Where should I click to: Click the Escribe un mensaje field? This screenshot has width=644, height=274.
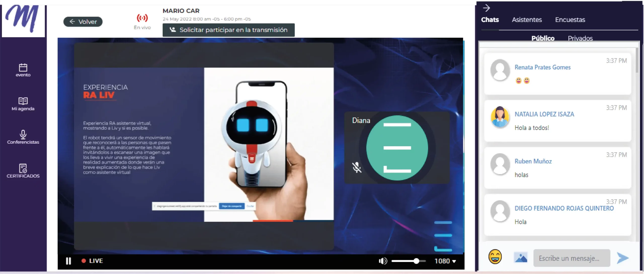point(572,258)
